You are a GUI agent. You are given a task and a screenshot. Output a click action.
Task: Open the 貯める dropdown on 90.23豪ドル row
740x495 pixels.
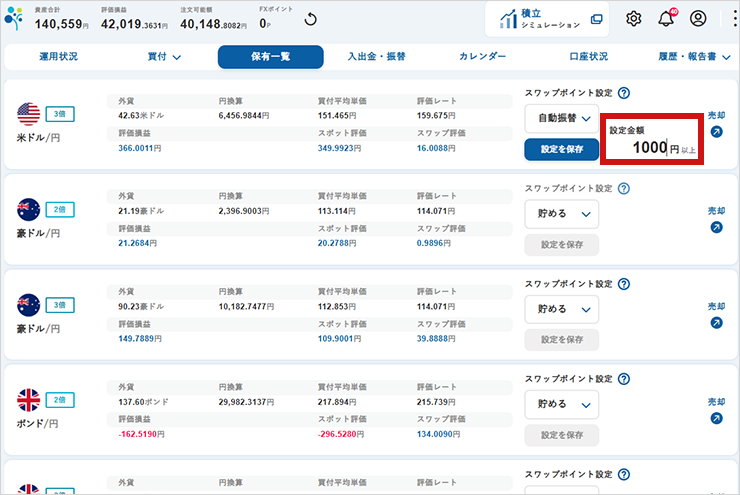coord(562,310)
